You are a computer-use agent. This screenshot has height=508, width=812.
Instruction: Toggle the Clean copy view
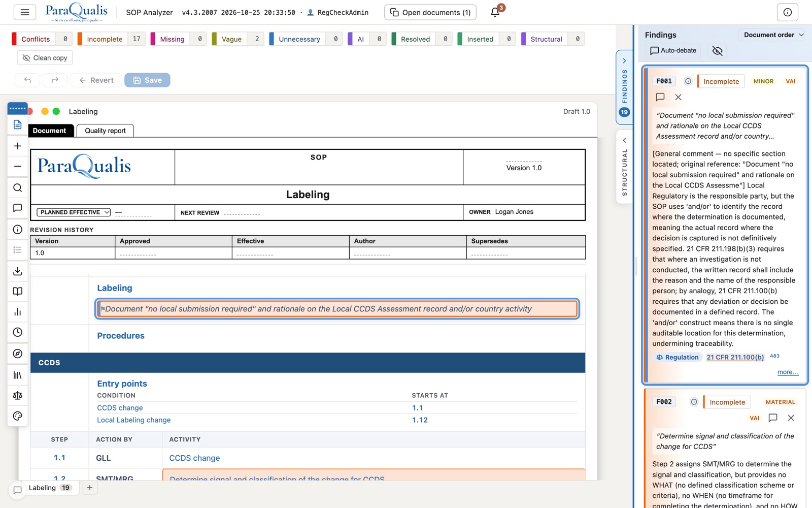click(45, 58)
